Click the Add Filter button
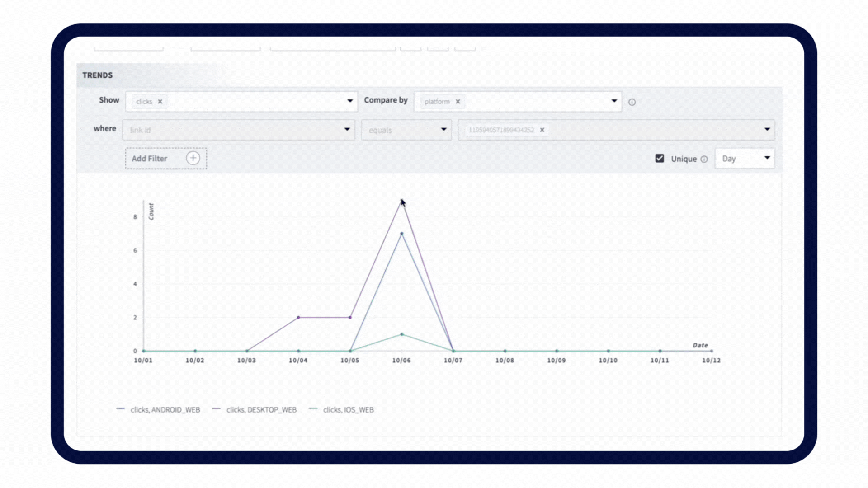 click(x=150, y=159)
